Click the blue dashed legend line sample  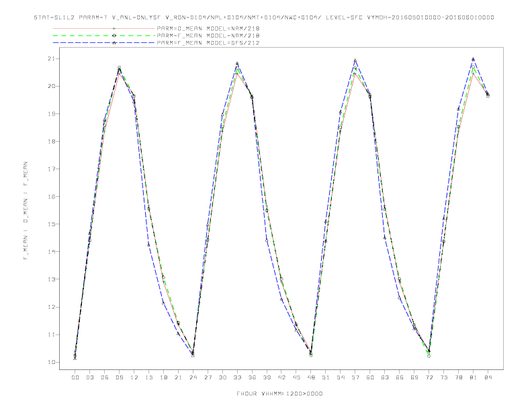[104, 43]
